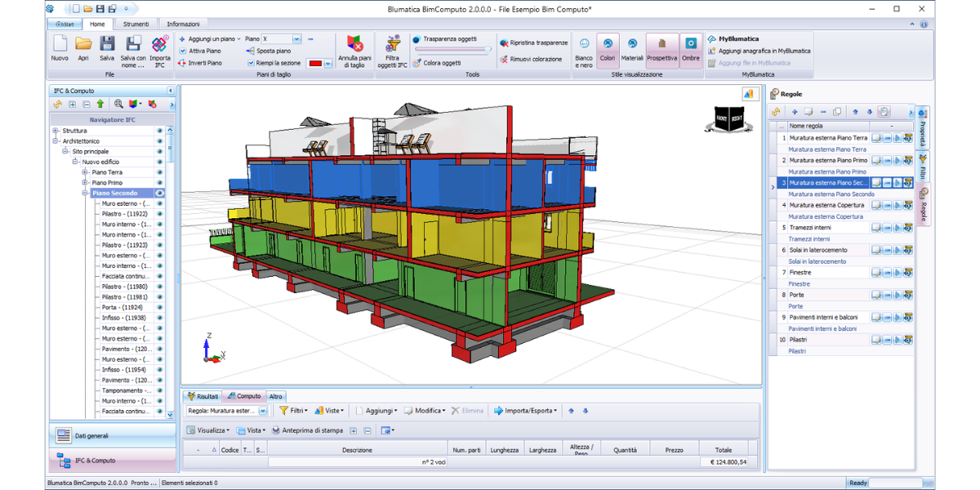980x490 pixels.
Task: Expand the Struttura tree node
Action: (x=56, y=131)
